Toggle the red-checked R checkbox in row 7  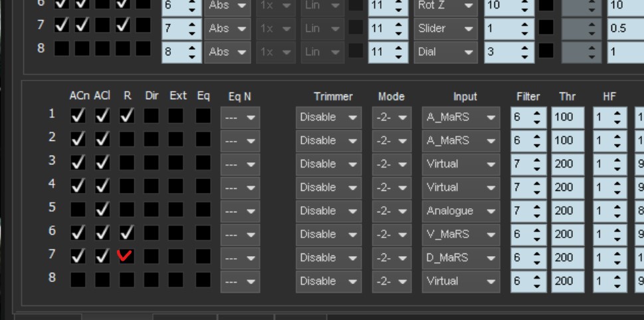125,257
